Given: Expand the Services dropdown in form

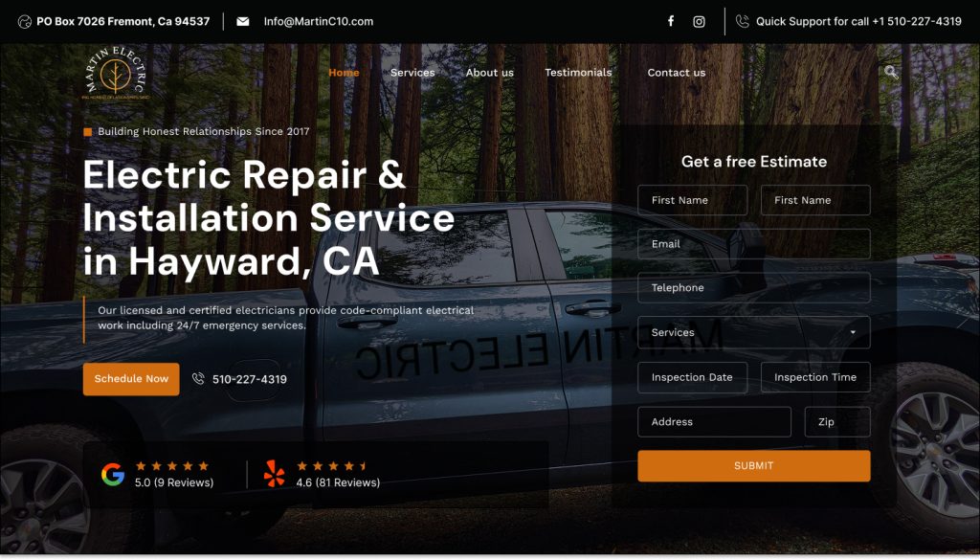Looking at the screenshot, I should 754,332.
